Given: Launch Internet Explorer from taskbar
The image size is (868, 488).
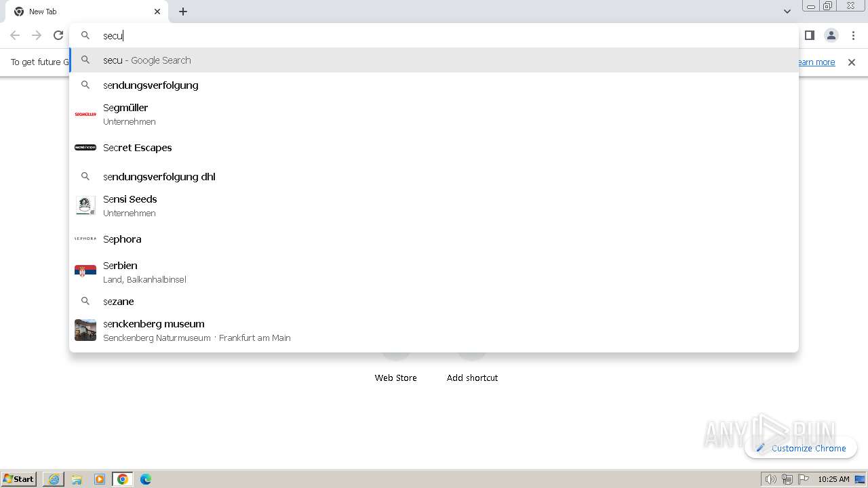Looking at the screenshot, I should [54, 479].
